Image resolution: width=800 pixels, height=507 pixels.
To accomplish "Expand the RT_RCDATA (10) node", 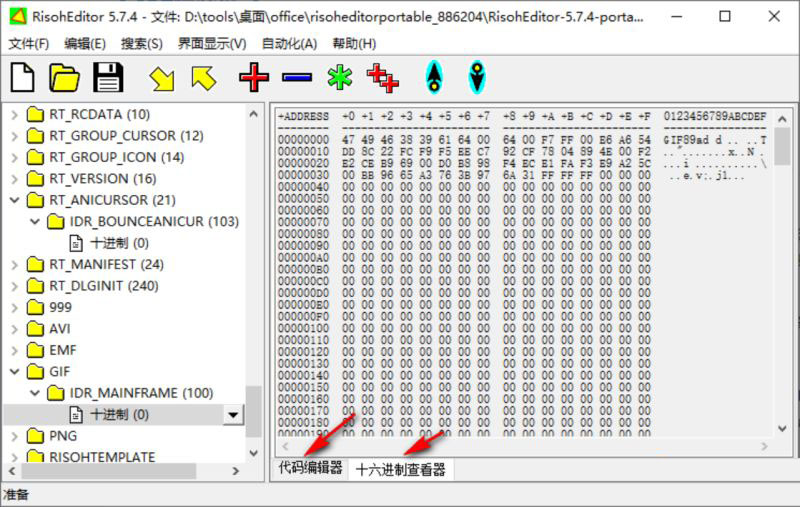I will tap(15, 115).
